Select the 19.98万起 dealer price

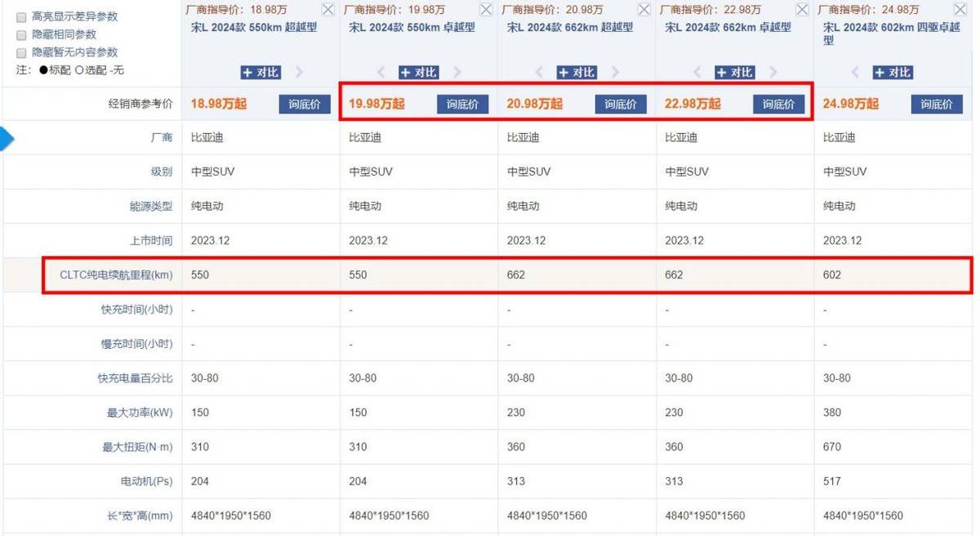(376, 105)
